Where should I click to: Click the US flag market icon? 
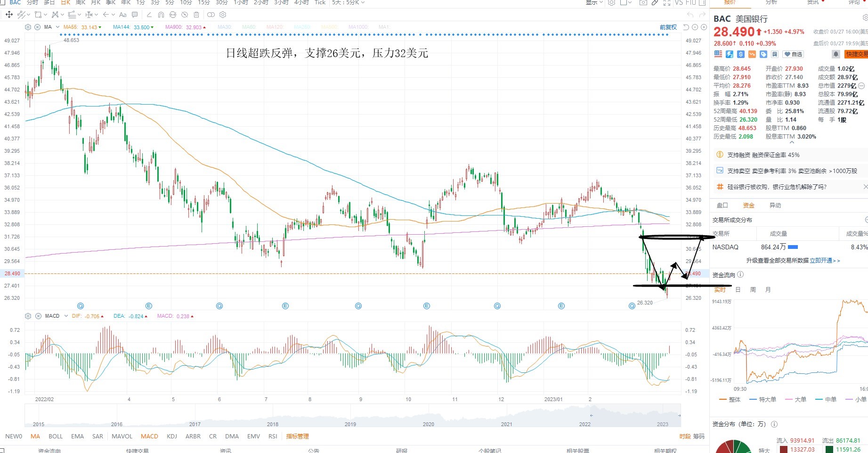(718, 54)
